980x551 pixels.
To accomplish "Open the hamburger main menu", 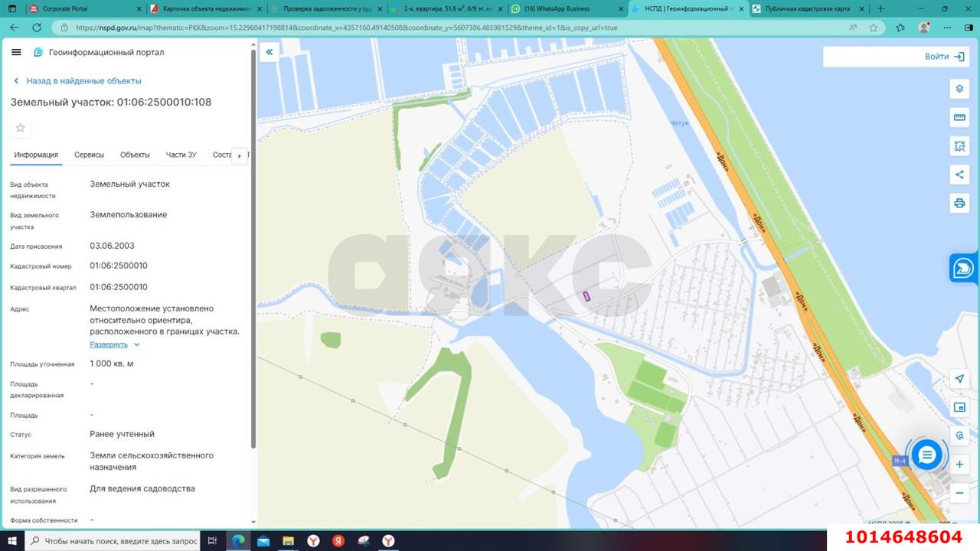I will pyautogui.click(x=16, y=52).
